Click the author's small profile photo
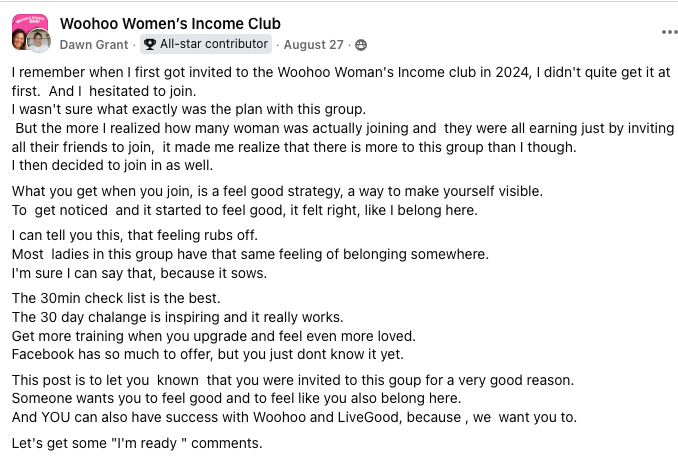 [x=38, y=41]
